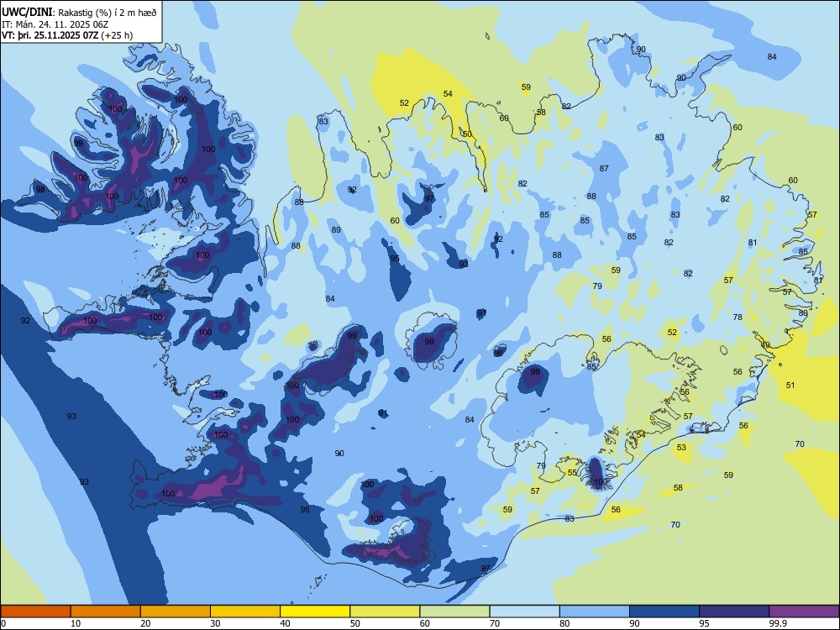This screenshot has width=840, height=630.
Task: Pick the 20–30 amber legend swatch
Action: [x=176, y=612]
